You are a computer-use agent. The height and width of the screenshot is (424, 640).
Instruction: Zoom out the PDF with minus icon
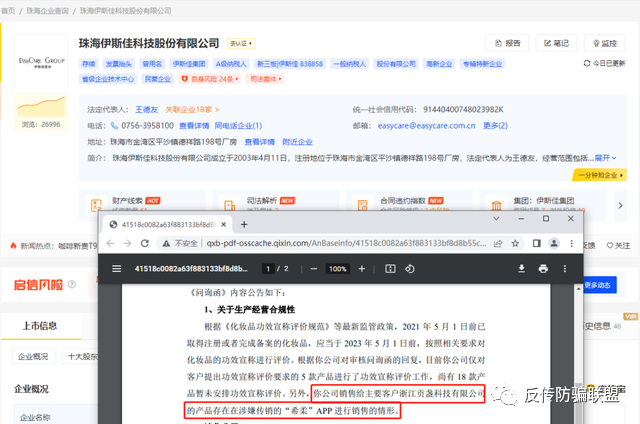pyautogui.click(x=313, y=269)
